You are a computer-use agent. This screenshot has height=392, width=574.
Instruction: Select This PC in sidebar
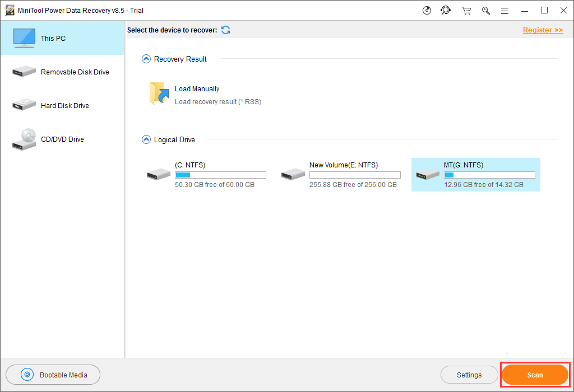(63, 38)
